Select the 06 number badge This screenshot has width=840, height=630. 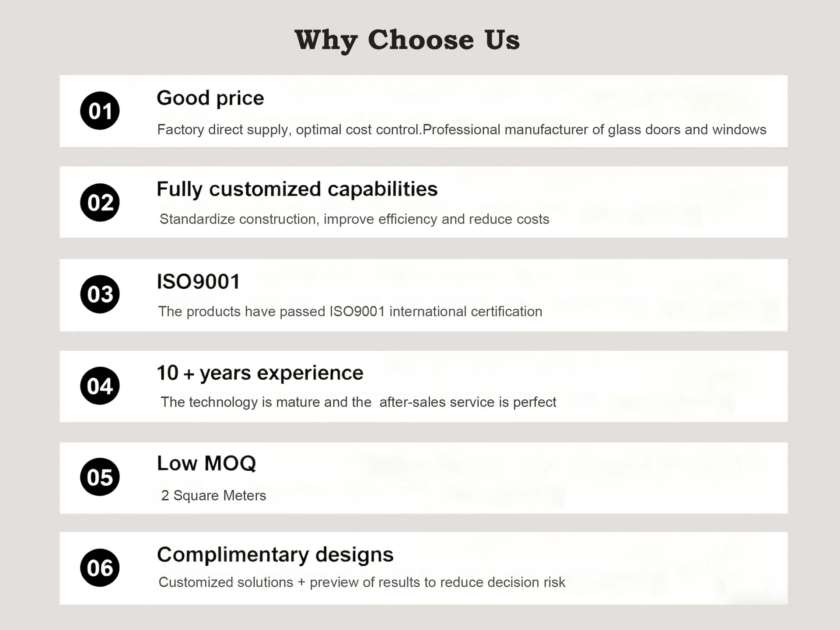[x=100, y=567]
